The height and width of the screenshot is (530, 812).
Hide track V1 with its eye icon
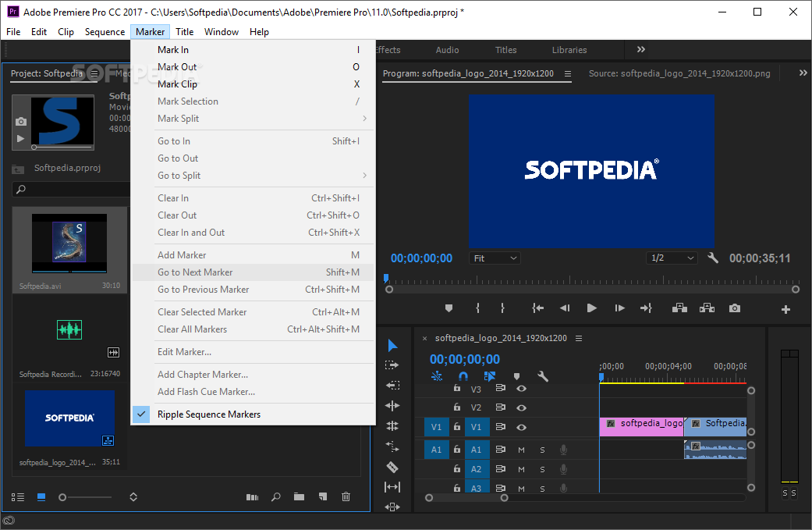(522, 428)
